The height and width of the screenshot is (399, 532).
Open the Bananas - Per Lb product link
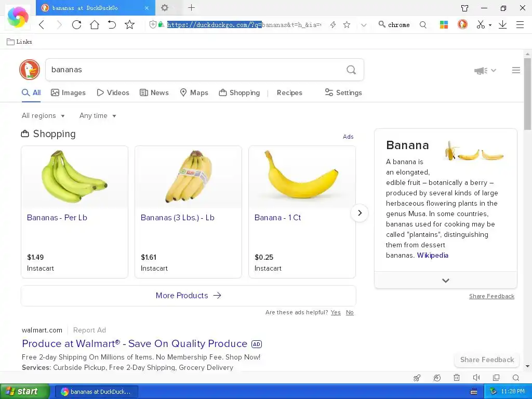[x=57, y=218]
